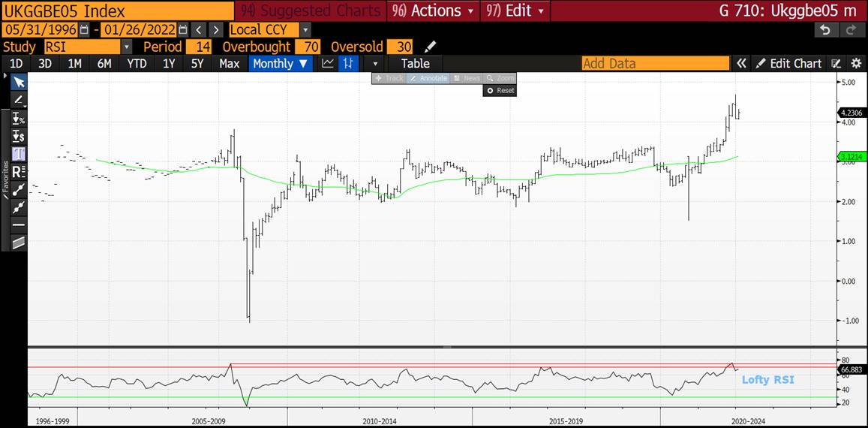This screenshot has width=868, height=428.
Task: Click the Lofty RSI annotation text
Action: click(767, 380)
